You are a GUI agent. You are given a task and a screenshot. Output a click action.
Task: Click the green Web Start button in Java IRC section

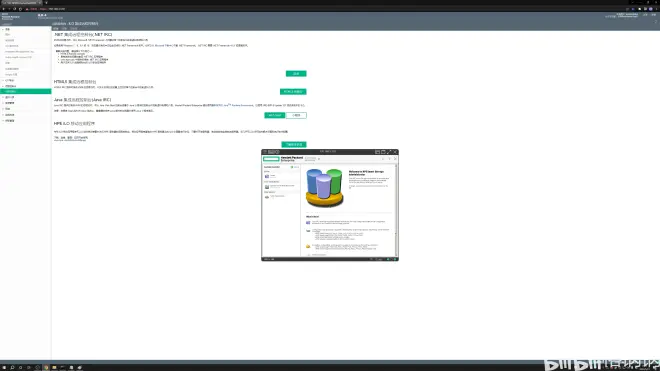coord(274,115)
